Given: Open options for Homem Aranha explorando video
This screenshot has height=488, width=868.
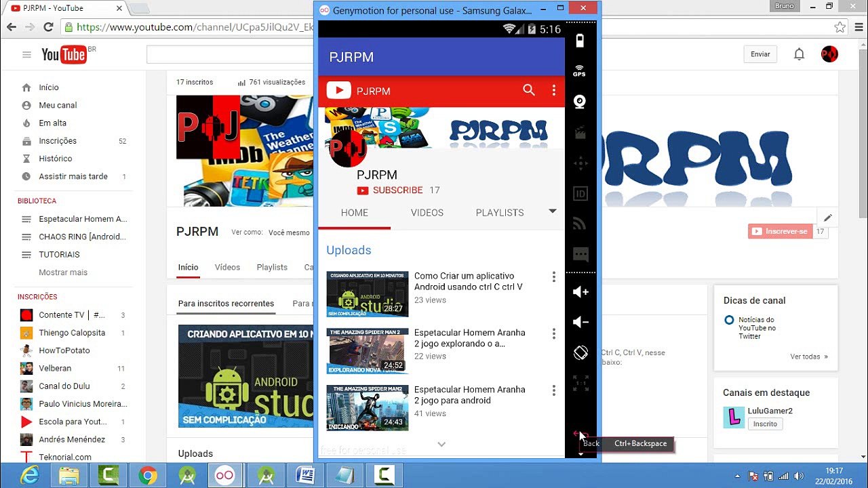Looking at the screenshot, I should tap(554, 333).
